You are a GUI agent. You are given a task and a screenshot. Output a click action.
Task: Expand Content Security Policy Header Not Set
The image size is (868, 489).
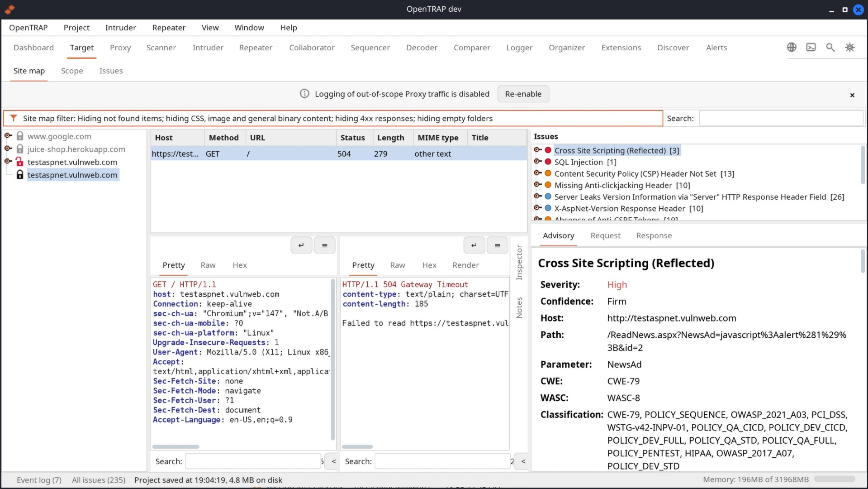pos(538,173)
